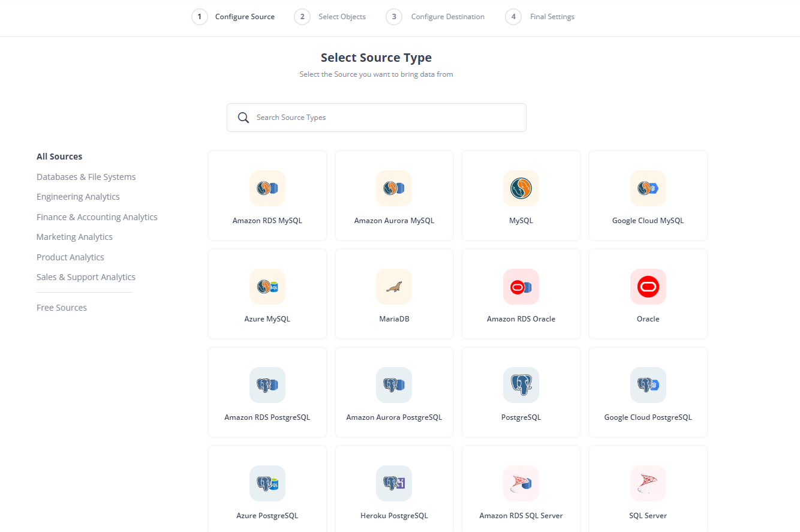Click the "Heroku PostgreSQL" label
The width and height of the screenshot is (800, 532).
(394, 516)
